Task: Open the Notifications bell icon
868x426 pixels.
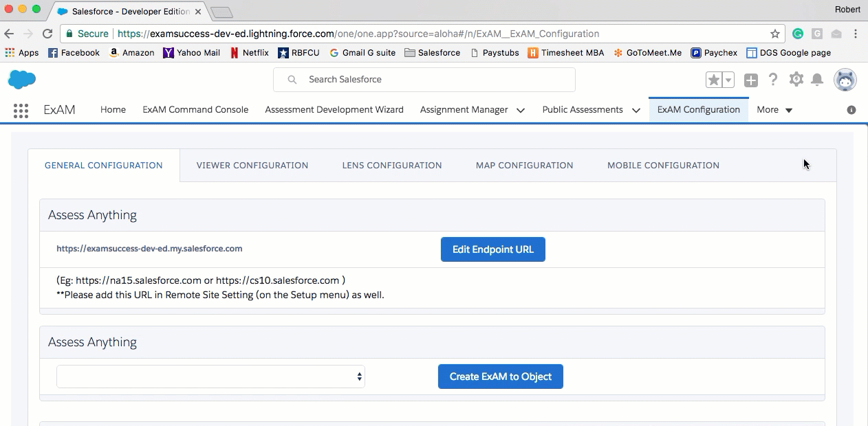Action: pyautogui.click(x=817, y=80)
